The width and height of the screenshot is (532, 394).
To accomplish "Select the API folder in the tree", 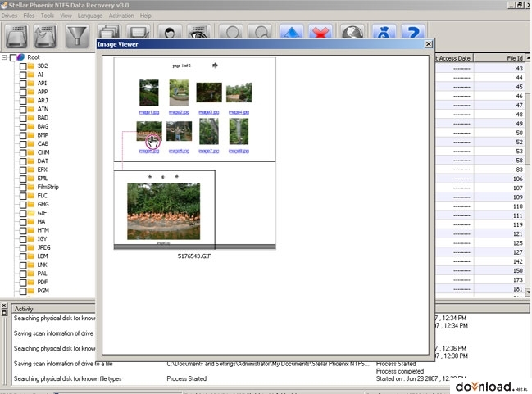I will point(42,83).
